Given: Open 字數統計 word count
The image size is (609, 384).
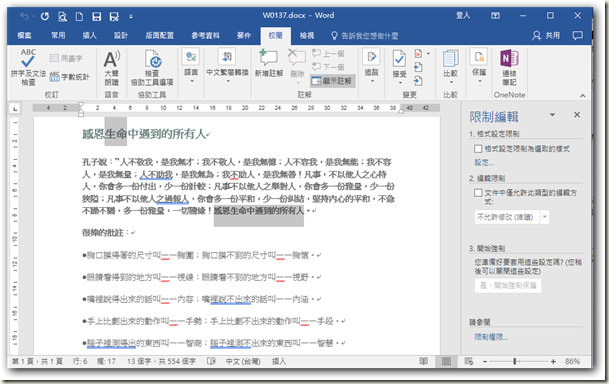Looking at the screenshot, I should [x=70, y=77].
